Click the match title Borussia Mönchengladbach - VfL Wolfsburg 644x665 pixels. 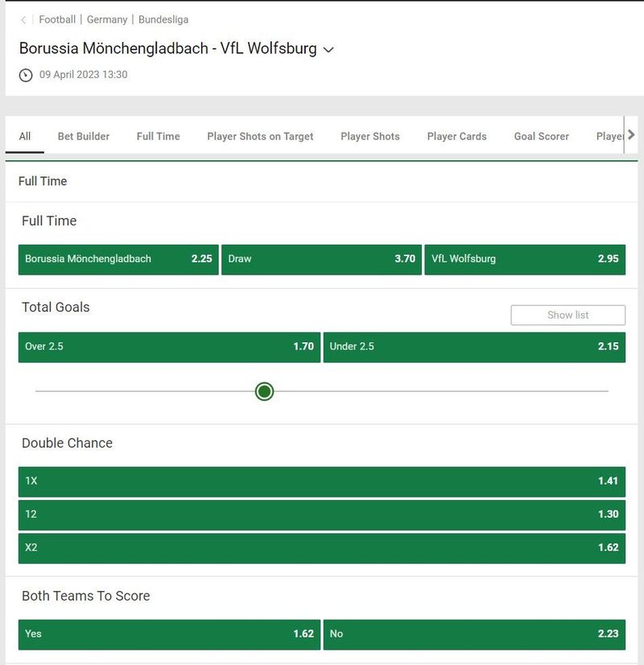point(168,48)
